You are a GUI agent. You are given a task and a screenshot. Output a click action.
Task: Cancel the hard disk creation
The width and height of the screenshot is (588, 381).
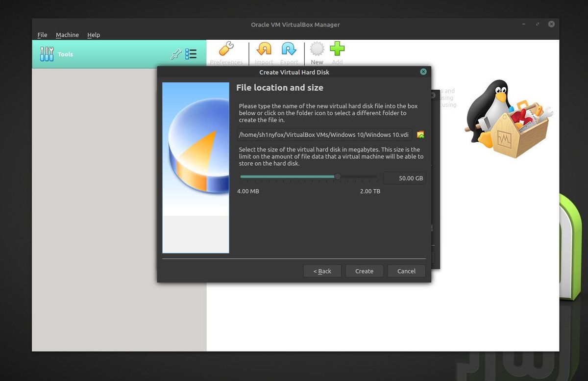tap(406, 271)
